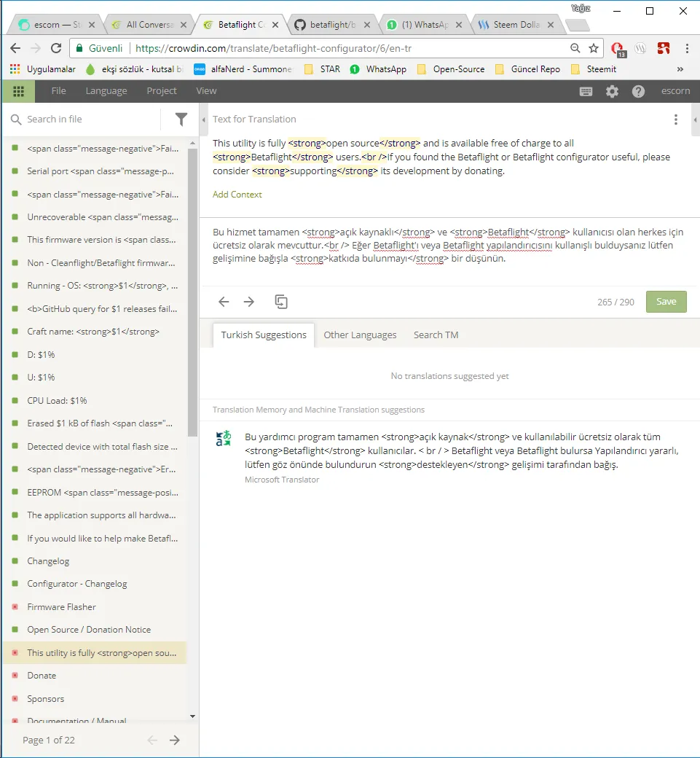Bookmark this page with star icon
This screenshot has height=758, width=700.
[593, 48]
